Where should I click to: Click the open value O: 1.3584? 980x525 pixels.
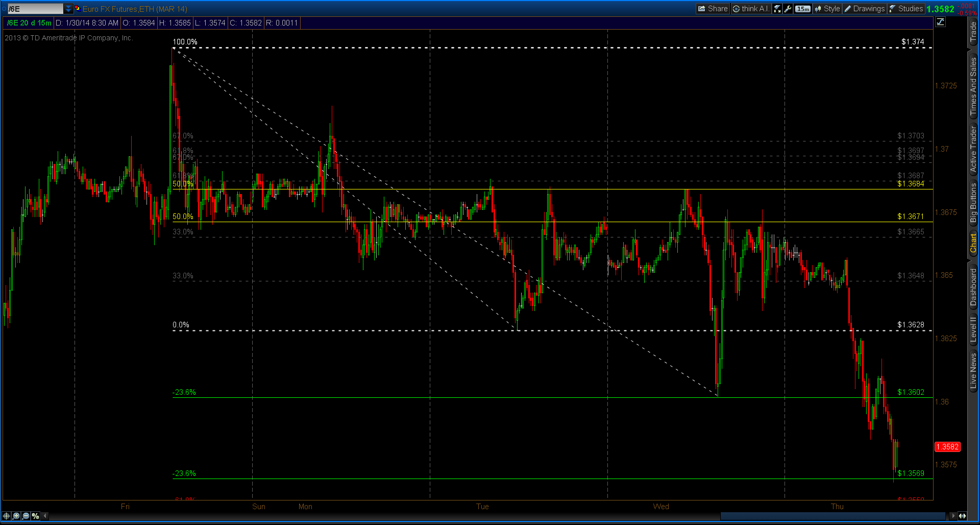coord(139,23)
